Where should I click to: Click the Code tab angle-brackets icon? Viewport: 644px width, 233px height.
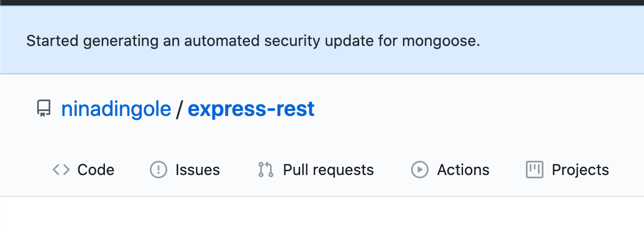(61, 170)
